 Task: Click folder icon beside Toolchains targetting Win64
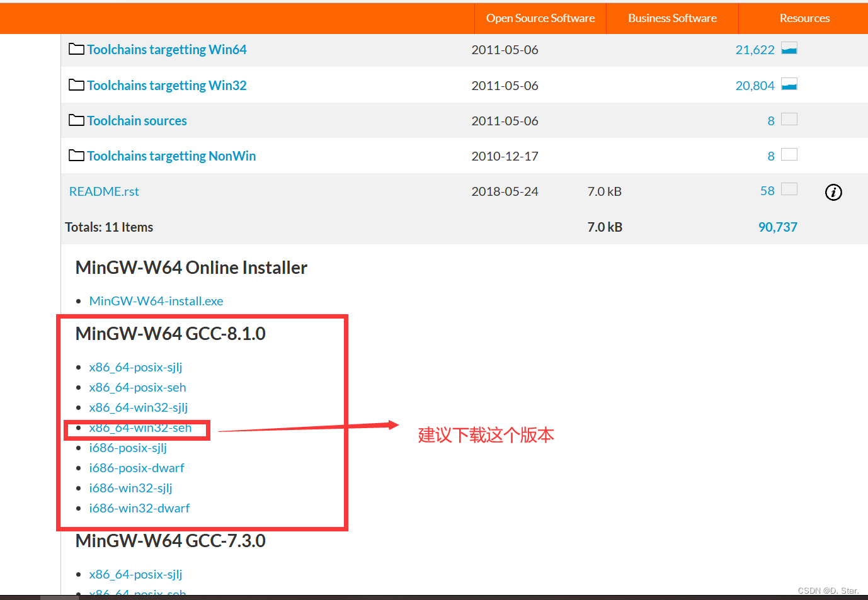coord(76,49)
